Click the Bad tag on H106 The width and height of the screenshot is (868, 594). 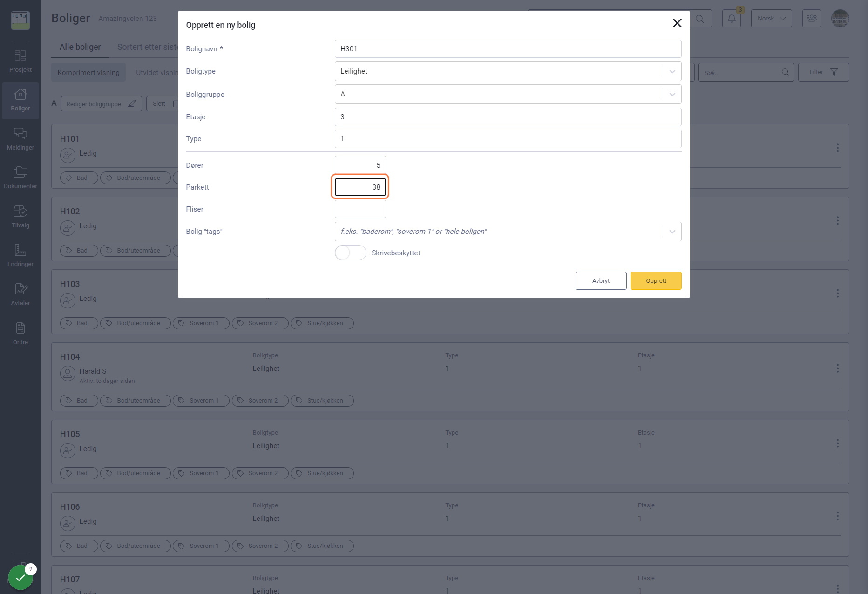79,546
